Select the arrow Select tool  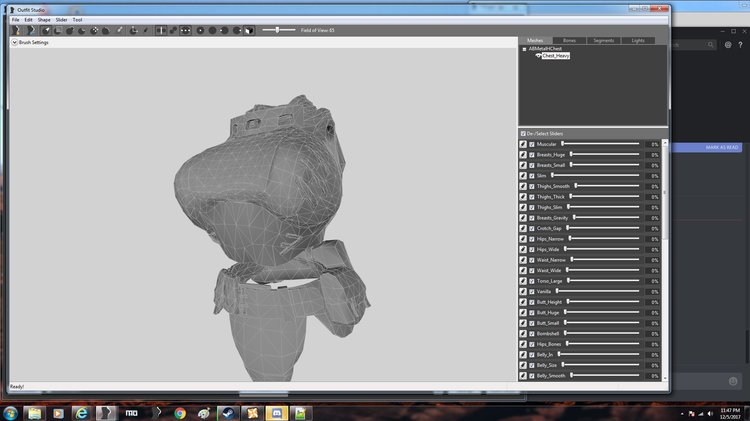pyautogui.click(x=46, y=30)
